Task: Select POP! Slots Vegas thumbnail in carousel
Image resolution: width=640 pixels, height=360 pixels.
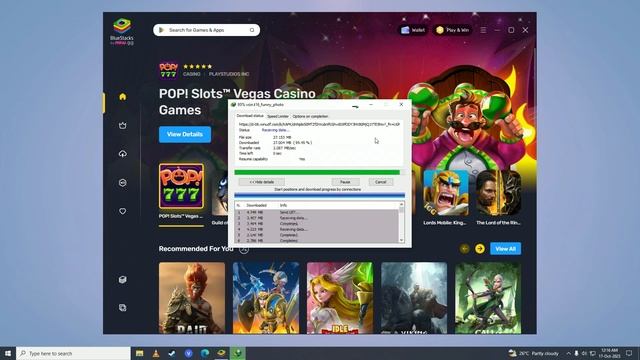Action: point(181,187)
